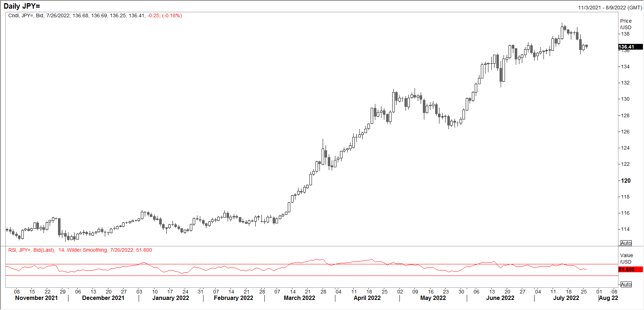Click the "November 2021" month label
The width and height of the screenshot is (644, 310).
coord(36,298)
